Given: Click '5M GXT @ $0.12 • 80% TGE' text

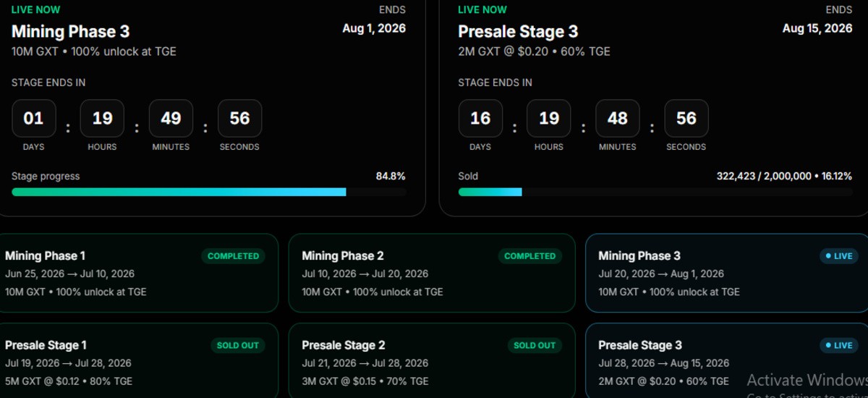Looking at the screenshot, I should (x=69, y=381).
